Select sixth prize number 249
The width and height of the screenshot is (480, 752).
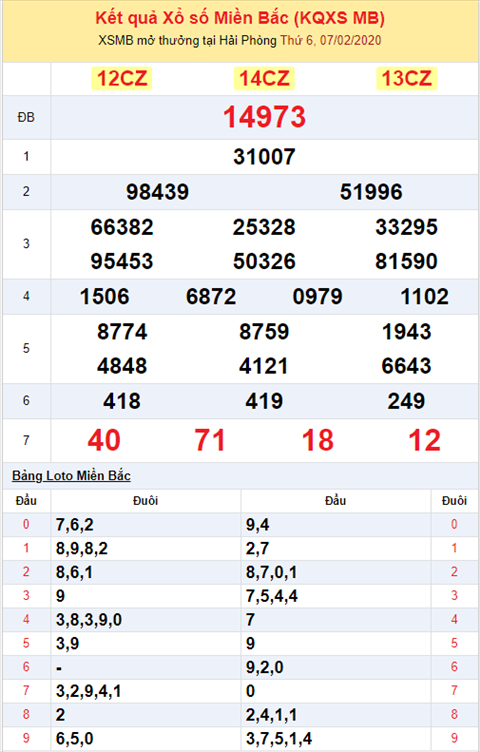point(406,401)
